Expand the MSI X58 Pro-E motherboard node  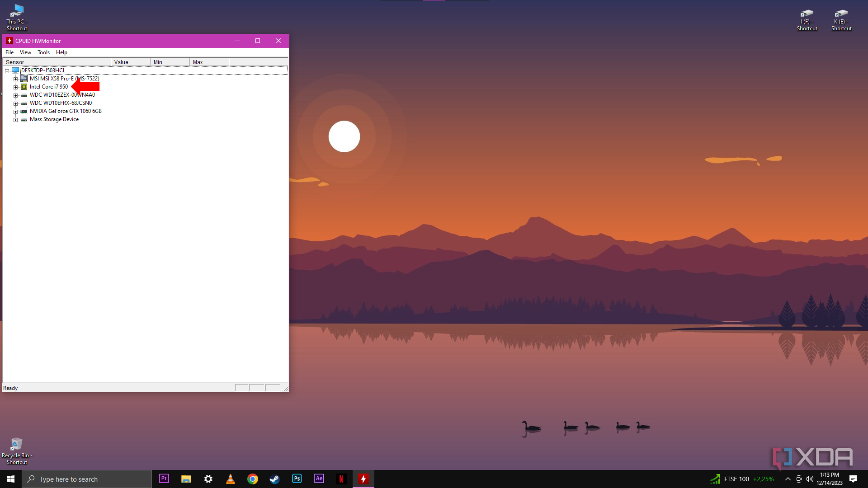click(x=15, y=79)
